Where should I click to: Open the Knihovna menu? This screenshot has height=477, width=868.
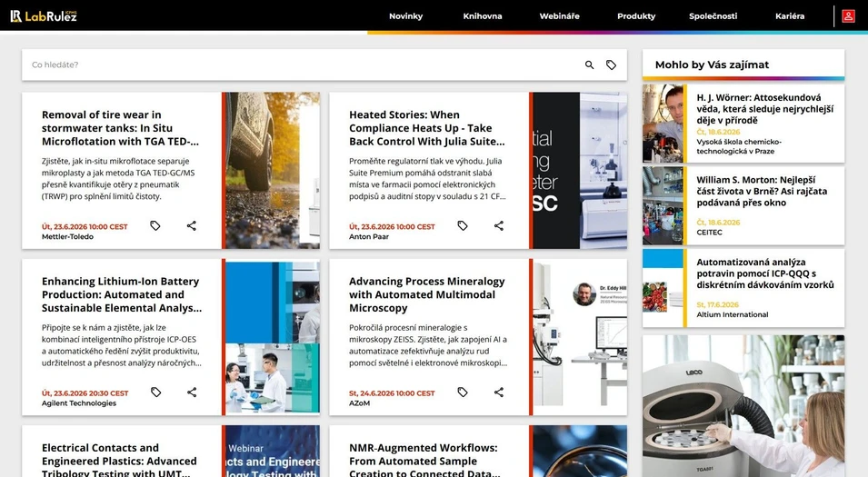click(483, 16)
